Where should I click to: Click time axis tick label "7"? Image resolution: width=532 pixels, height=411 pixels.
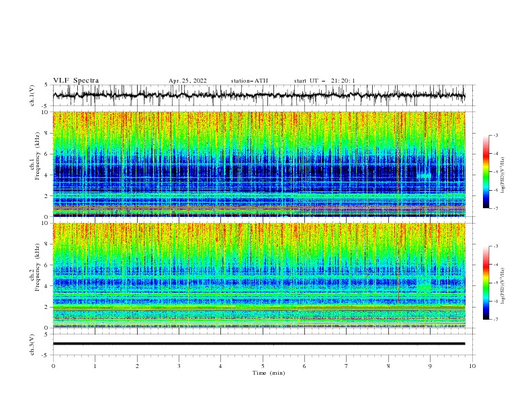pos(347,366)
